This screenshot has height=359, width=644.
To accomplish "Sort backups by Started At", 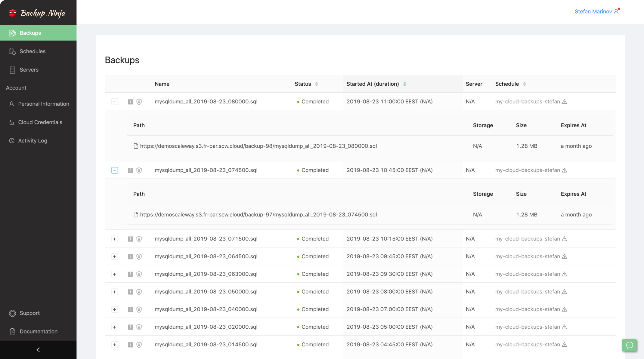I will [x=405, y=84].
